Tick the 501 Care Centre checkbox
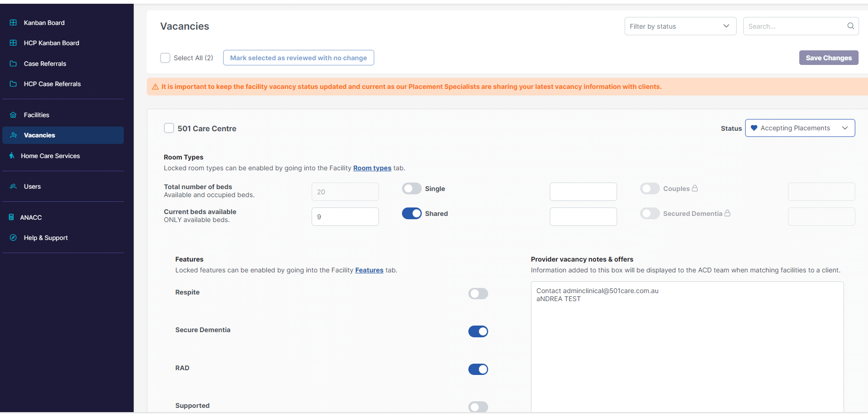 169,128
